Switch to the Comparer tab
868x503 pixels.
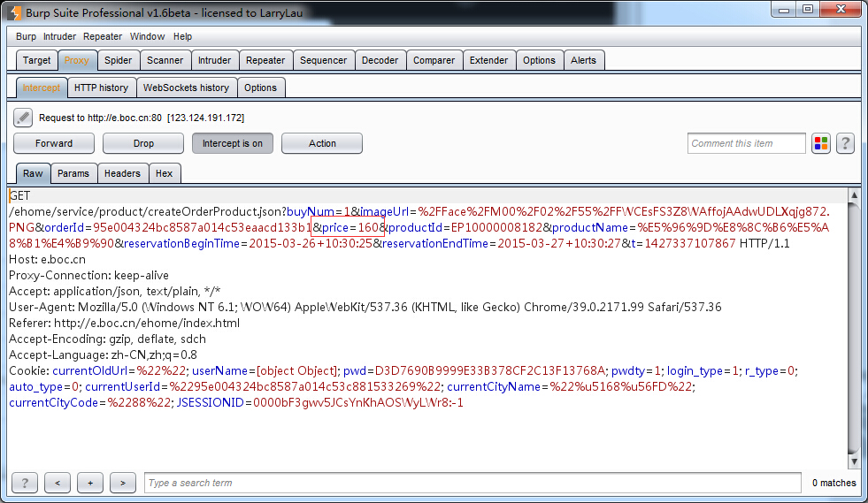pos(434,60)
